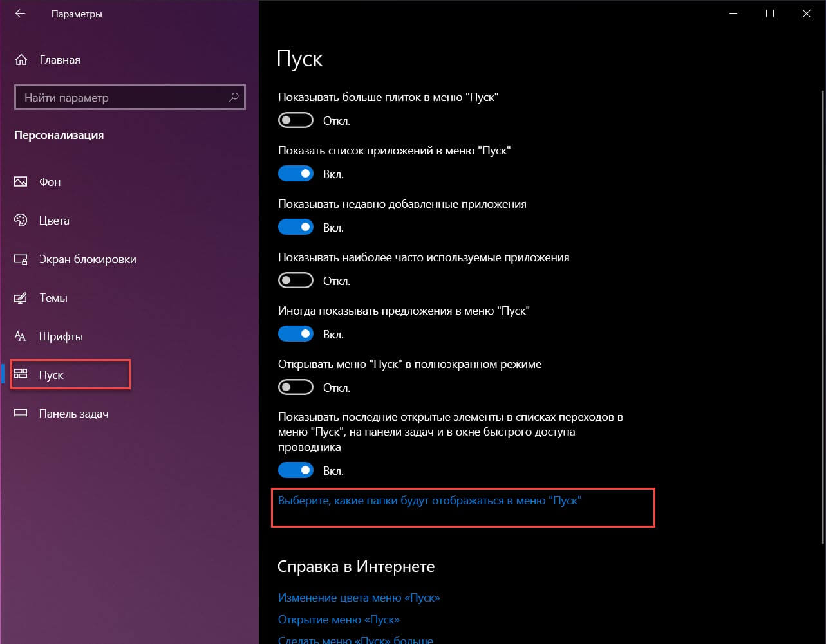Enable 'Открывать меню Пуск в полноэкранном режиме' switch

pos(296,387)
